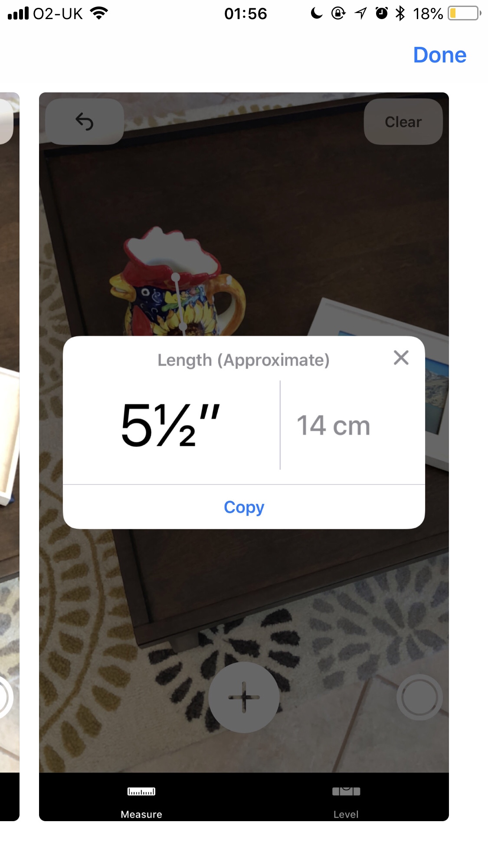Screen dimensions: 488x868
Task: Tap the undo arrow icon
Action: click(85, 121)
